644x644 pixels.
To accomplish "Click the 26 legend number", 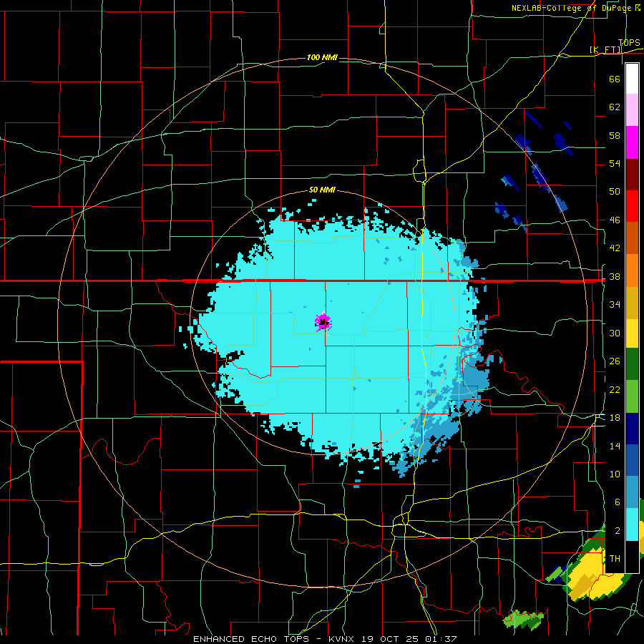I will [615, 361].
